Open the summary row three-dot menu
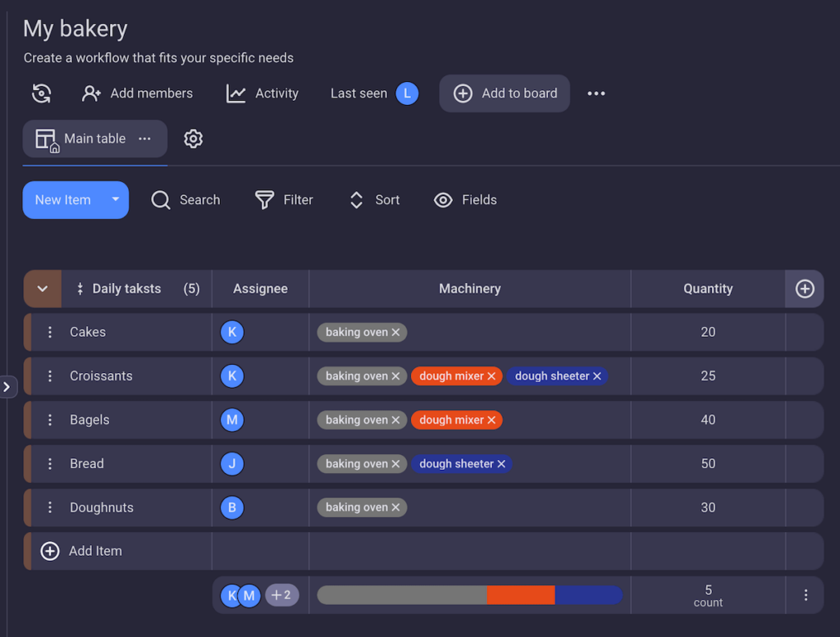 806,595
